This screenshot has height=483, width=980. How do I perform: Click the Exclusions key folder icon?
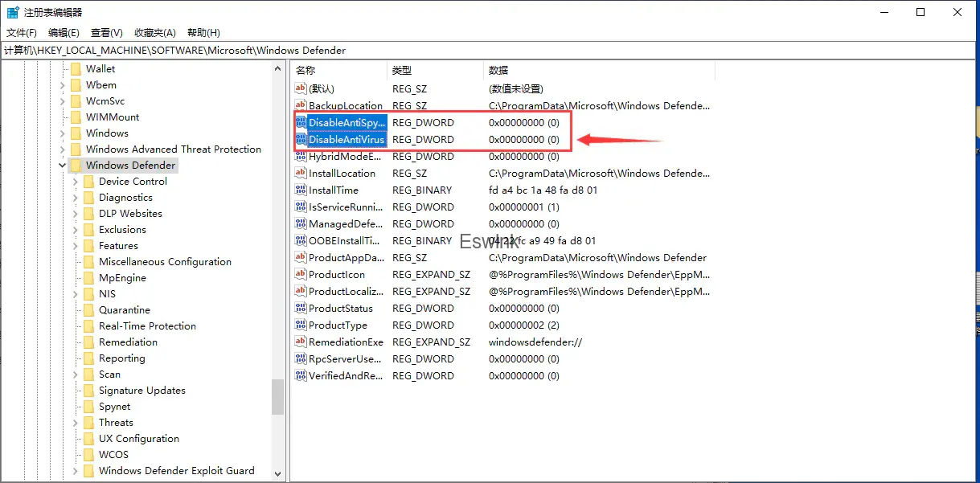click(89, 230)
